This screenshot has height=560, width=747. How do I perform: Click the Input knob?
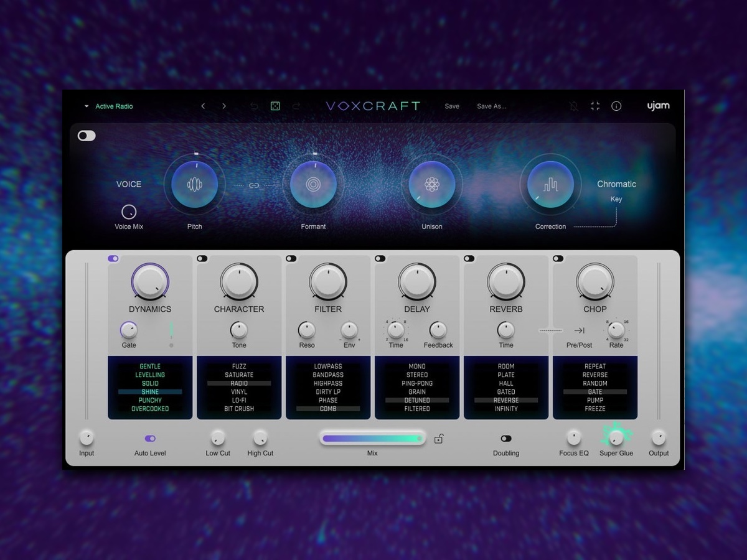[87, 438]
